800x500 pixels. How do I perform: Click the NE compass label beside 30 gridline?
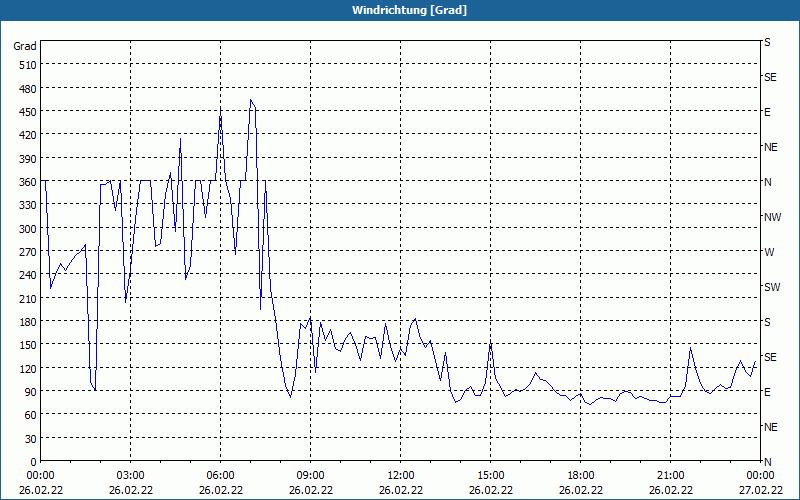[771, 427]
